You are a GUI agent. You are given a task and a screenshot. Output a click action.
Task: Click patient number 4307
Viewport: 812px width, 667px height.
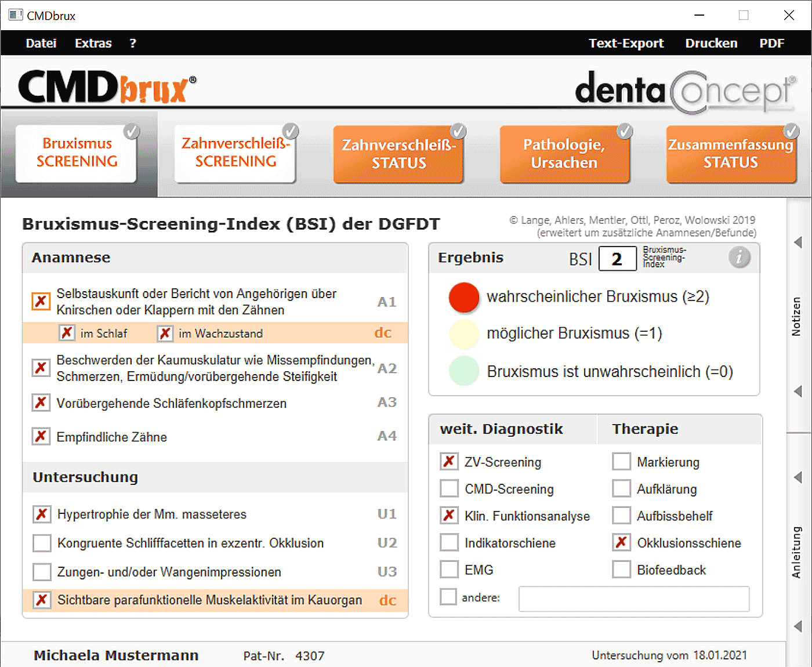[310, 656]
